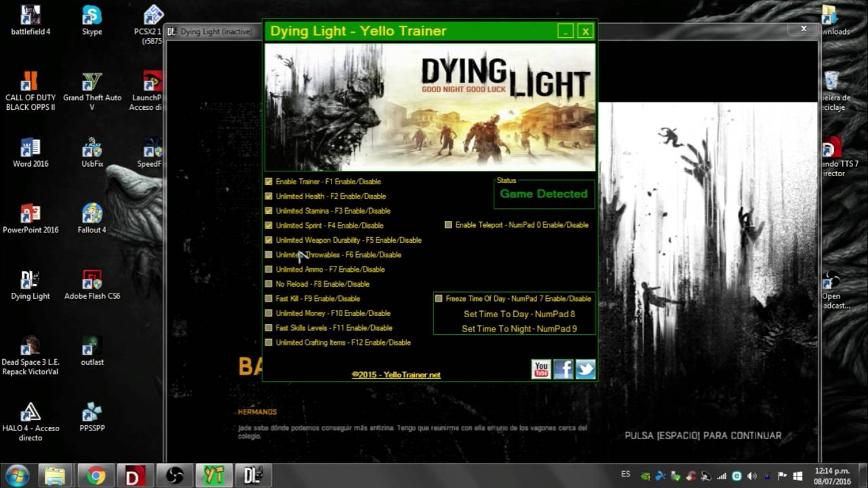Toggle Unlimited Stamina F3 checkbox

pos(269,211)
